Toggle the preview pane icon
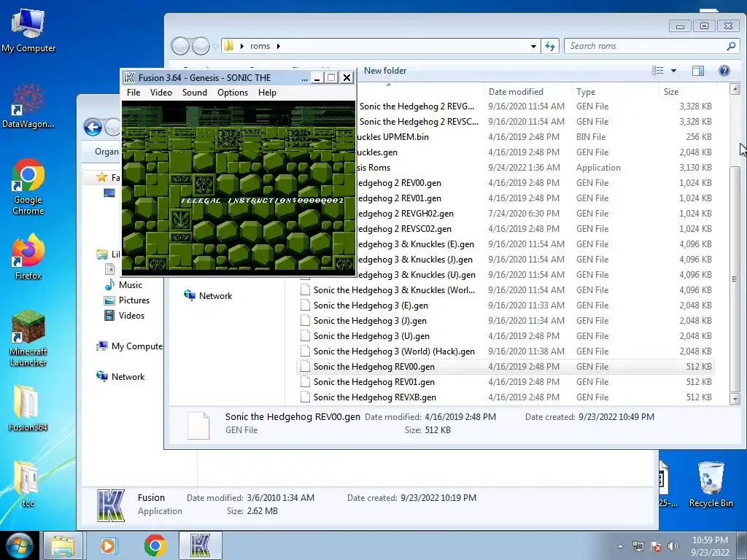 (x=698, y=71)
